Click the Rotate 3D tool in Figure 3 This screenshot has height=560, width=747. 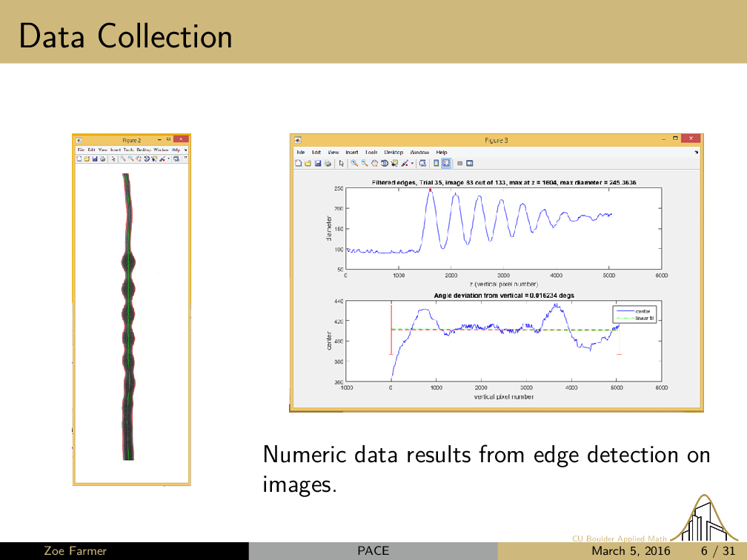pyautogui.click(x=385, y=163)
